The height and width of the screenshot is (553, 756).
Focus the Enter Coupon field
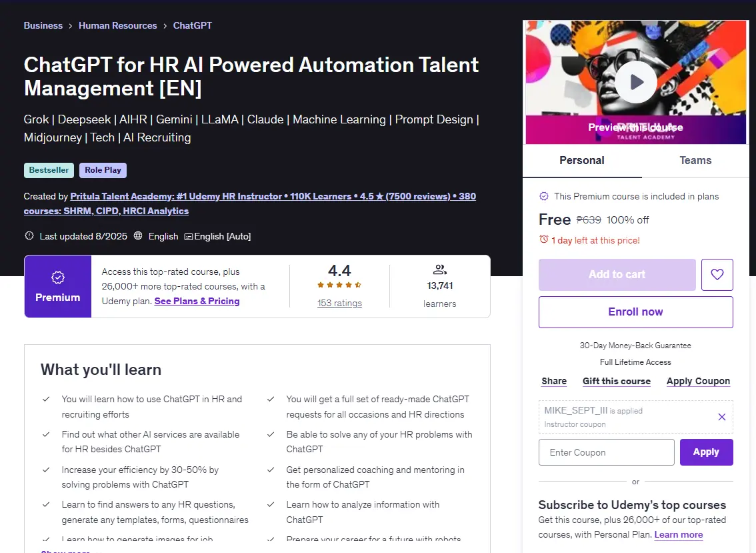[x=607, y=452]
